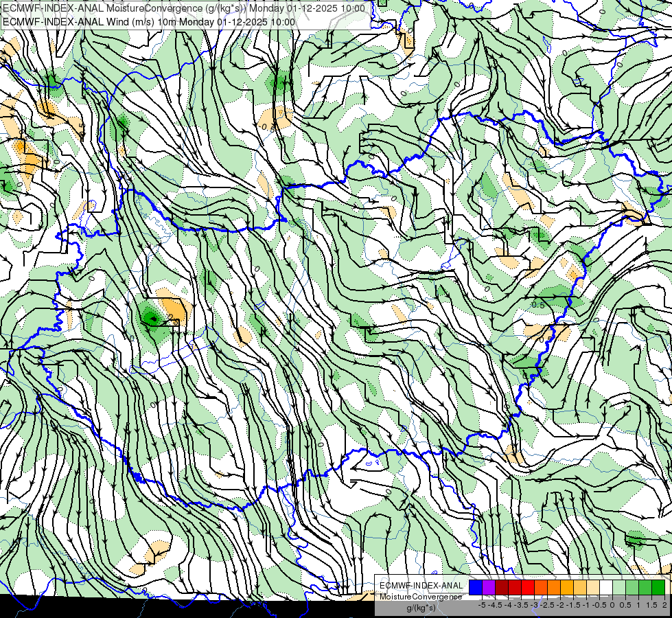Select the legend swatch between -4 and -3.5
Image resolution: width=672 pixels, height=618 pixels.
515,587
